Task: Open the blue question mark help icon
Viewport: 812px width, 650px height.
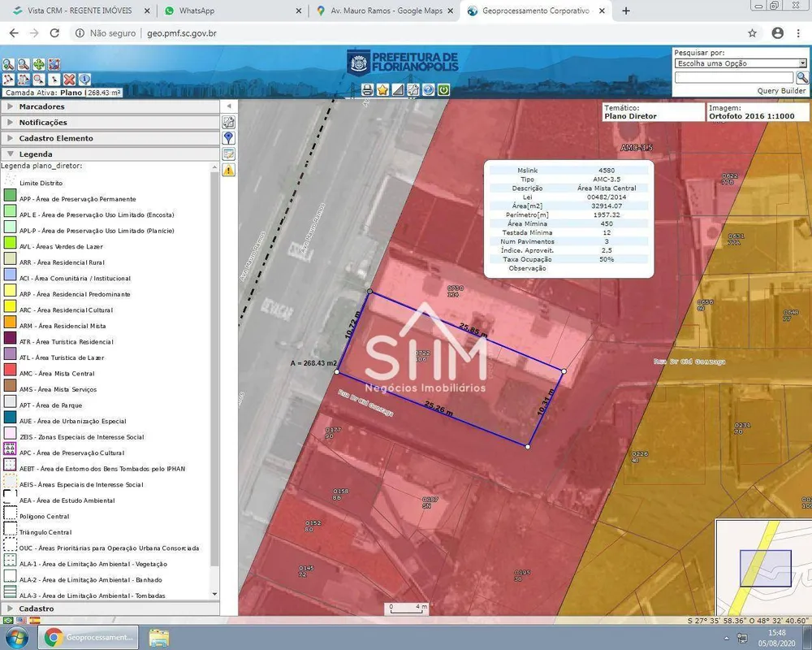Action: pos(428,89)
